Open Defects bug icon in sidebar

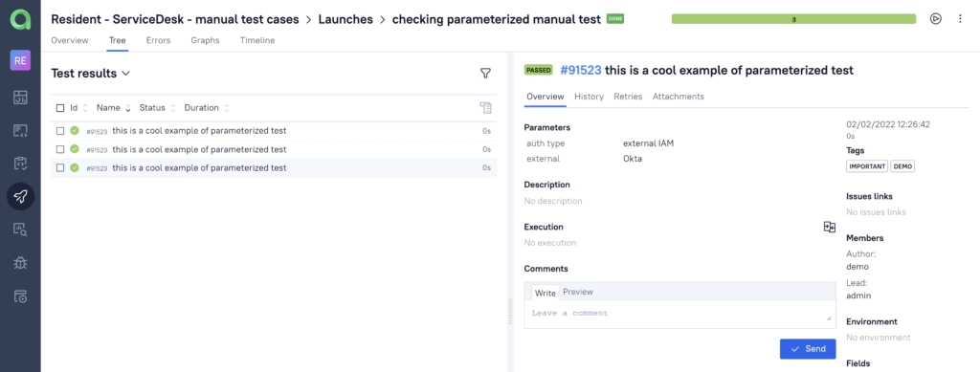click(20, 263)
